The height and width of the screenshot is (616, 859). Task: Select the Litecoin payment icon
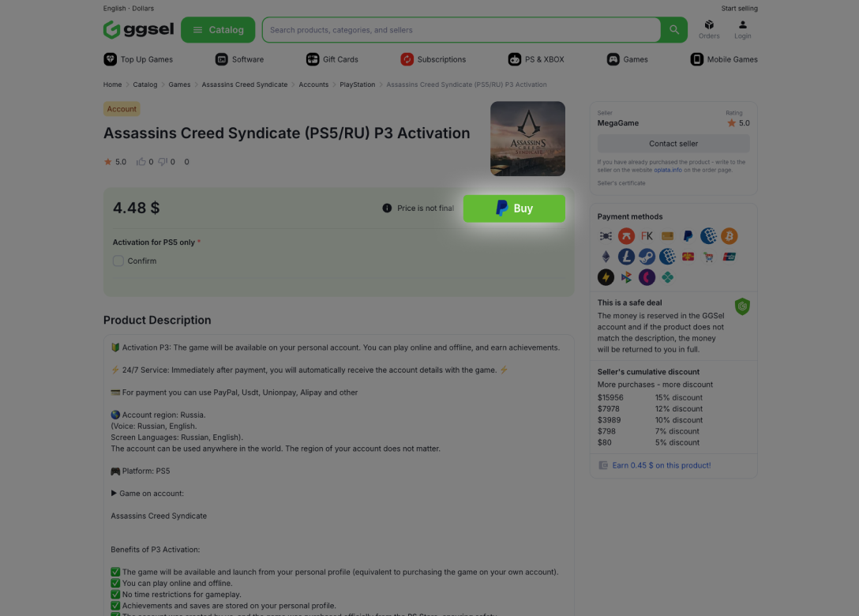point(626,257)
